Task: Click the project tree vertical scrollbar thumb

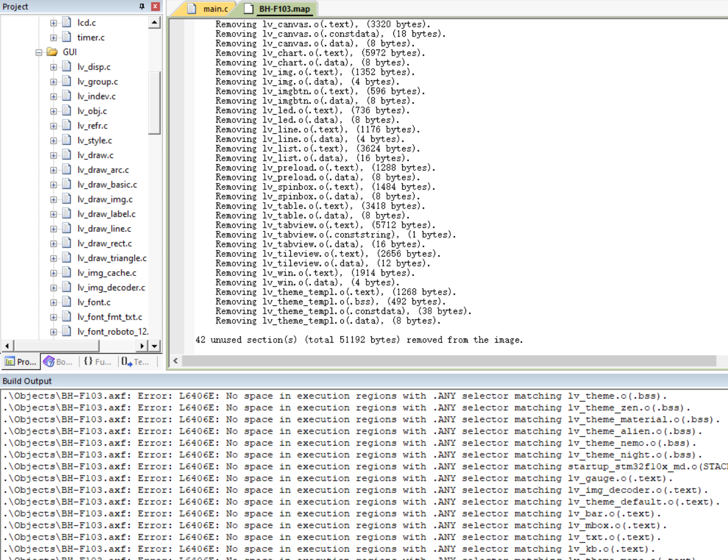Action: coord(155,102)
